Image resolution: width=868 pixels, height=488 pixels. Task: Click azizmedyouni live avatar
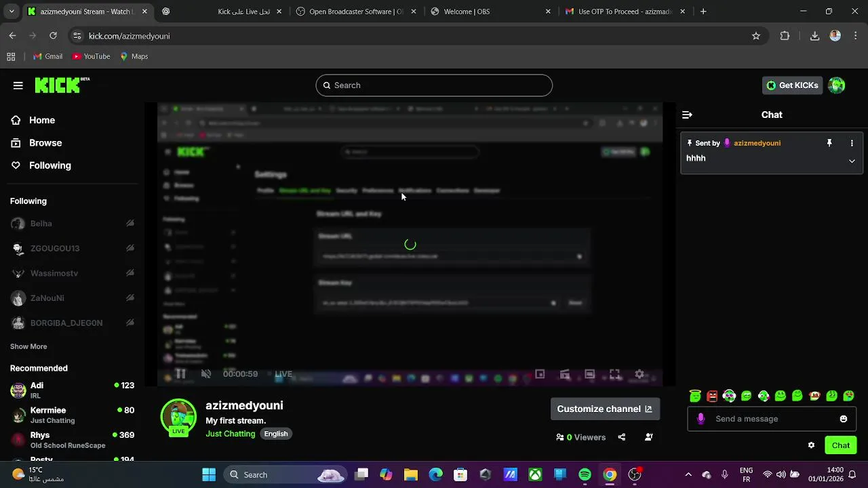point(178,418)
